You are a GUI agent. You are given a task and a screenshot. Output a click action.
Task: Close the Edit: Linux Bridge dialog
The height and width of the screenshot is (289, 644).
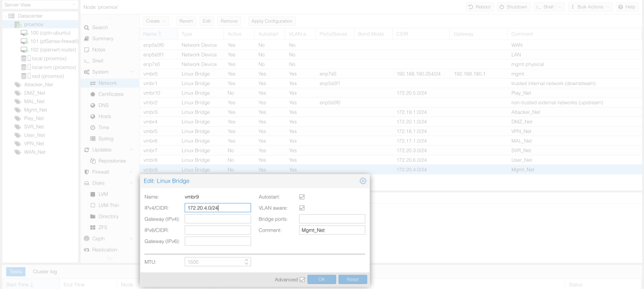click(x=363, y=181)
